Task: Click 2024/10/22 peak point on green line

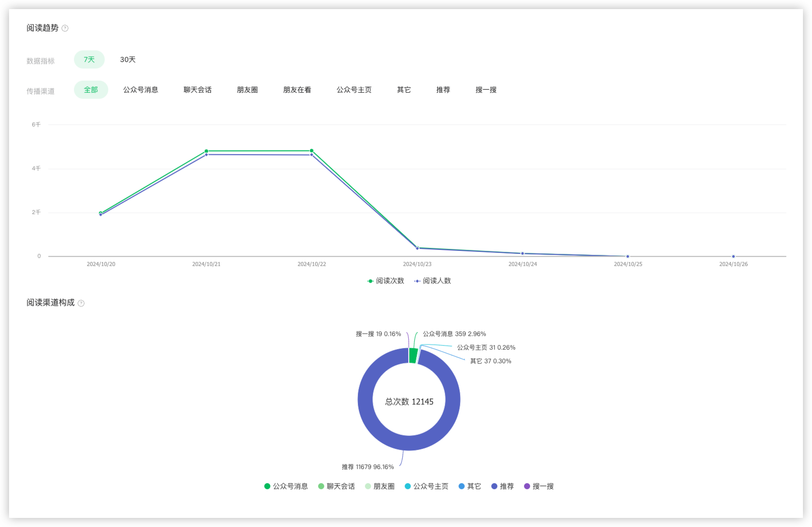Action: [x=312, y=151]
